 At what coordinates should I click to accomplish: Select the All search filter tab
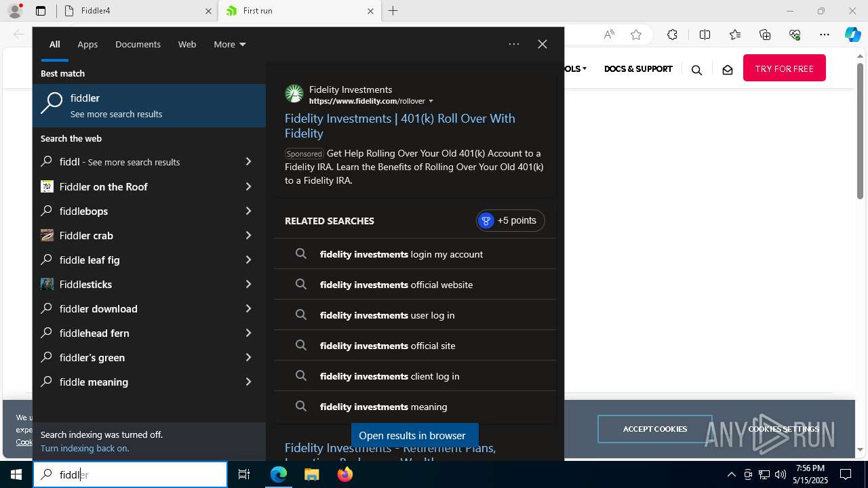click(x=54, y=44)
